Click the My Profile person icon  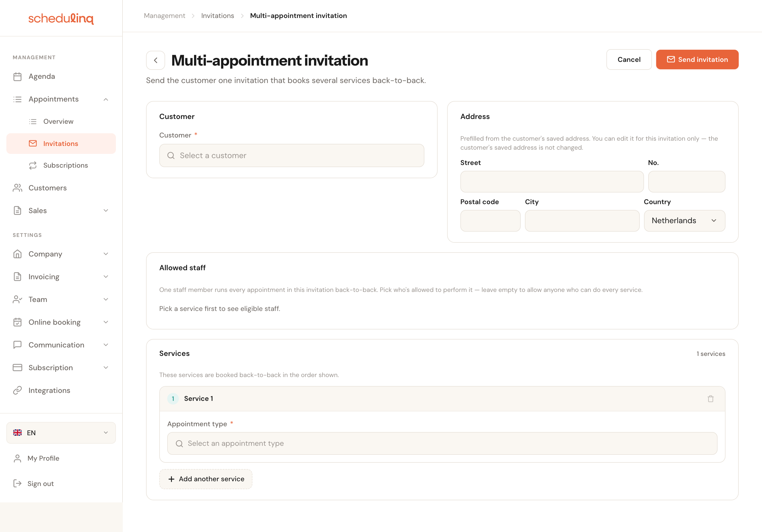17,458
